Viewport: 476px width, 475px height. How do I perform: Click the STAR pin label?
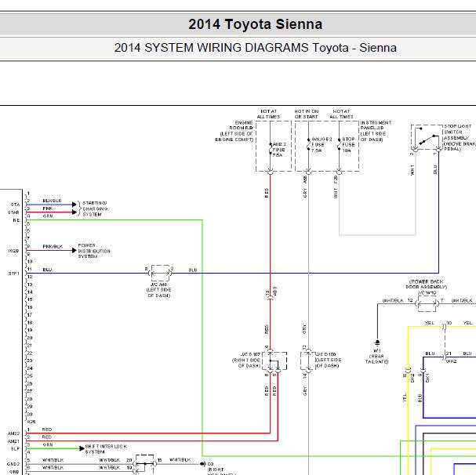point(13,212)
